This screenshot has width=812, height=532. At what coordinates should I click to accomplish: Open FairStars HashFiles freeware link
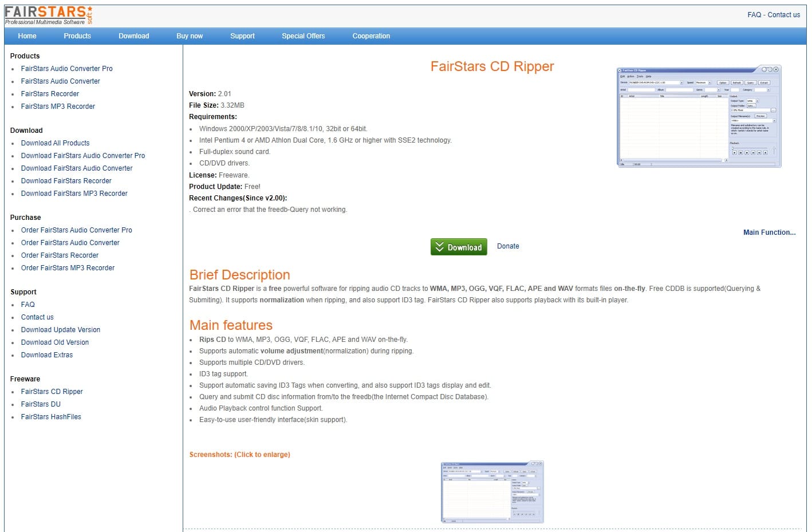tap(51, 417)
